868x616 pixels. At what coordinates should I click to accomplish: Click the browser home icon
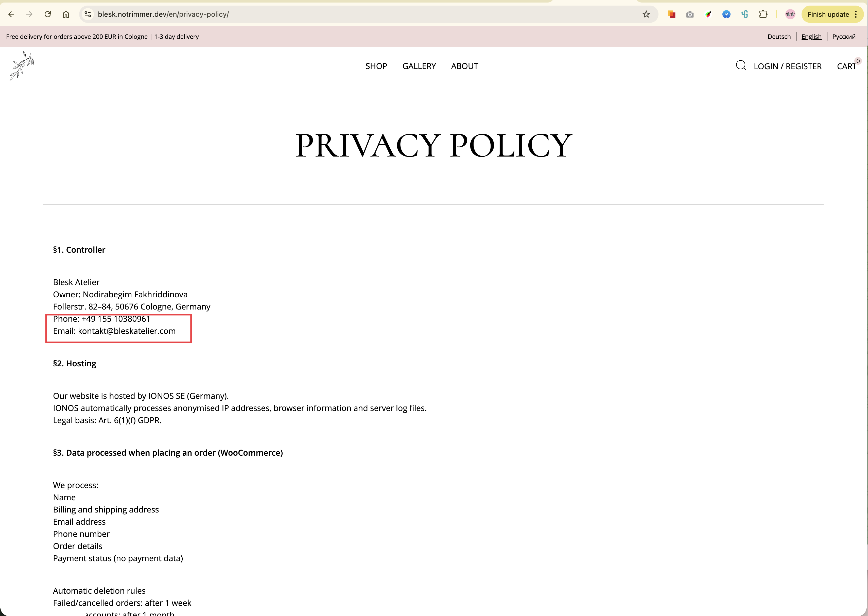(66, 14)
